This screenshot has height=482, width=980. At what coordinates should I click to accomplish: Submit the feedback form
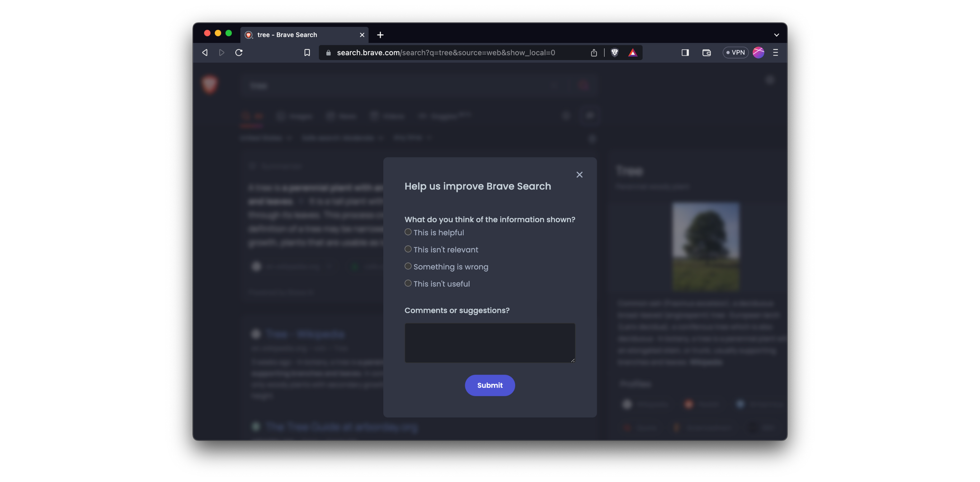click(x=490, y=386)
